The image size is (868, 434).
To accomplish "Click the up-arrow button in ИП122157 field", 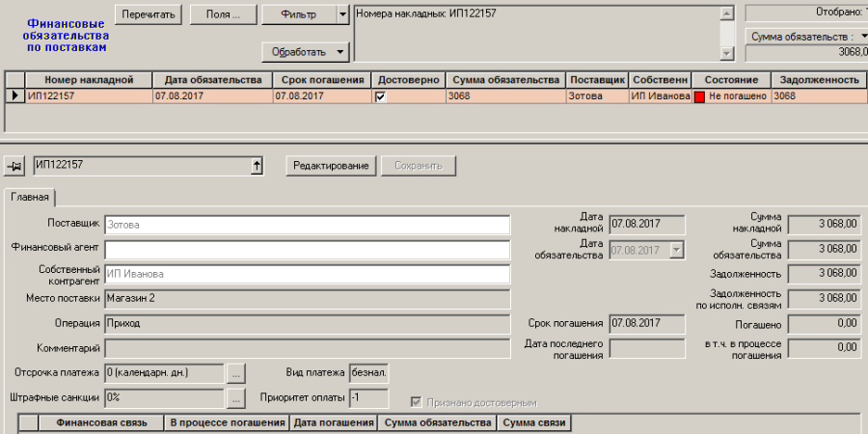I will 257,166.
